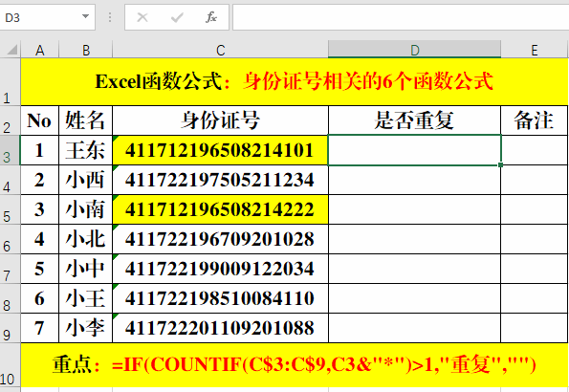This screenshot has height=392, width=569.
Task: Click inside the formula bar input
Action: coord(401,17)
